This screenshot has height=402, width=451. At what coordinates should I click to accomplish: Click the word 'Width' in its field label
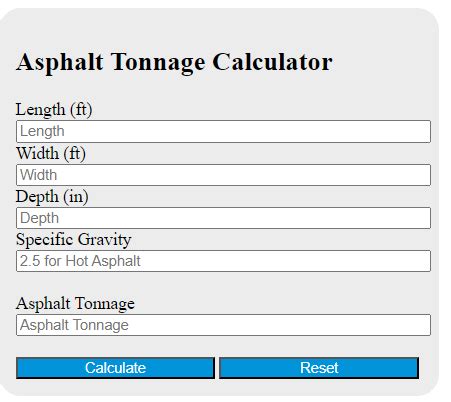coord(37,153)
